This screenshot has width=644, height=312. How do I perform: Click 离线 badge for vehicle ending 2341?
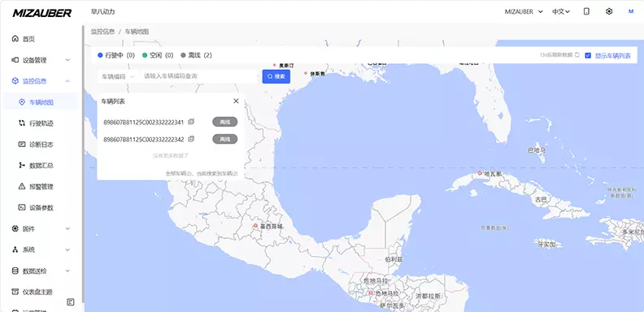(x=225, y=122)
